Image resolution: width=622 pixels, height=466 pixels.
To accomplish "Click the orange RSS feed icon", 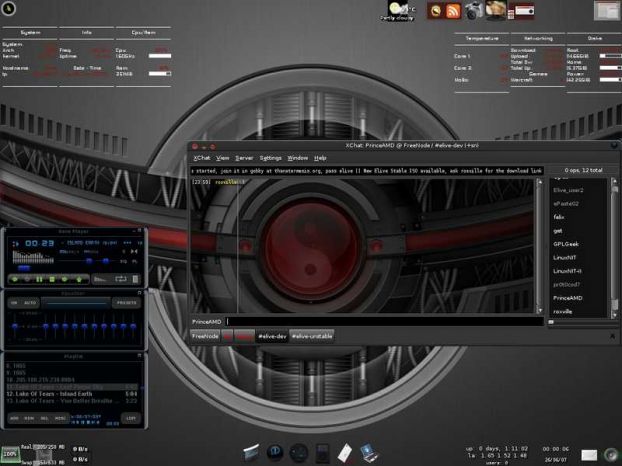I will pos(453,11).
